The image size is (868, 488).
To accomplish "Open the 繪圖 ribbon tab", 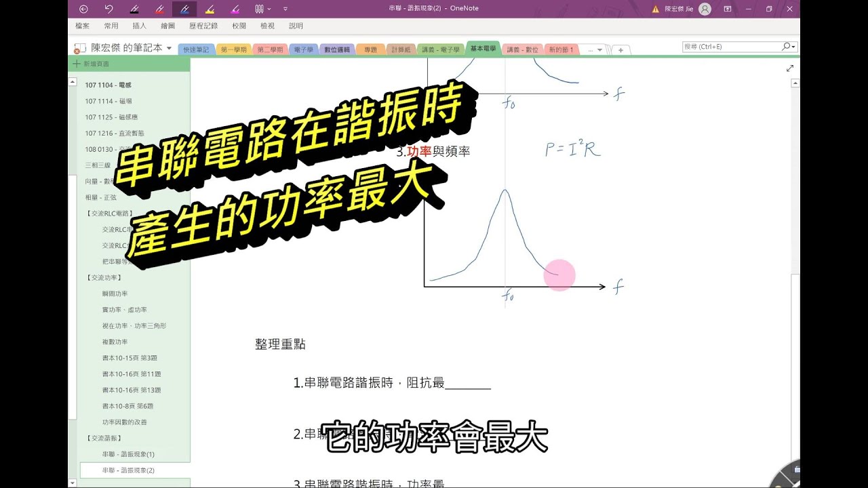I will click(x=168, y=26).
